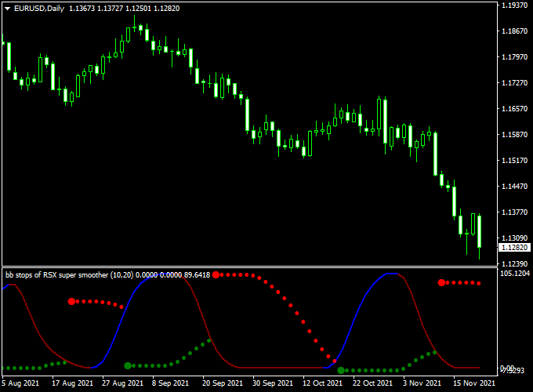
Task: Select the first large green indicator dot
Action: [128, 365]
